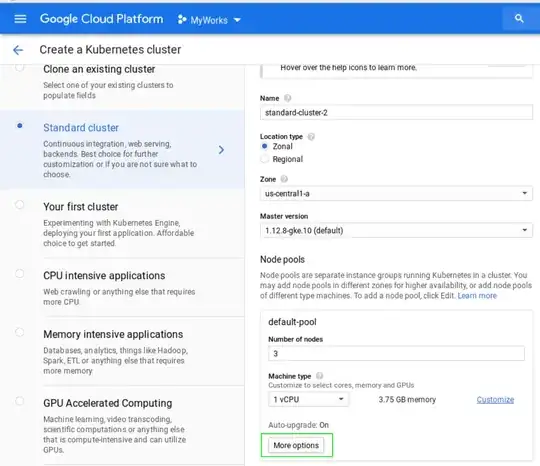Open the Zone us-central1-a dropdown
The image size is (540, 466).
tap(396, 194)
